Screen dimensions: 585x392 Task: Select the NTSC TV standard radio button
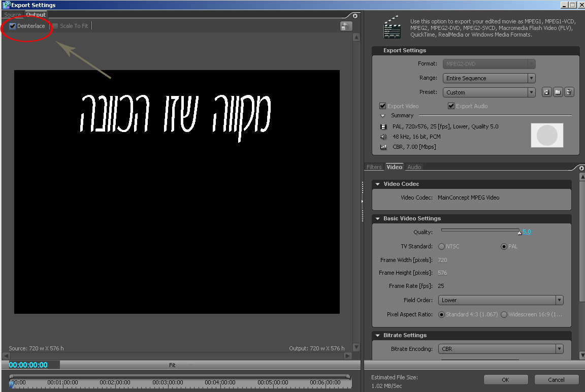(x=441, y=247)
